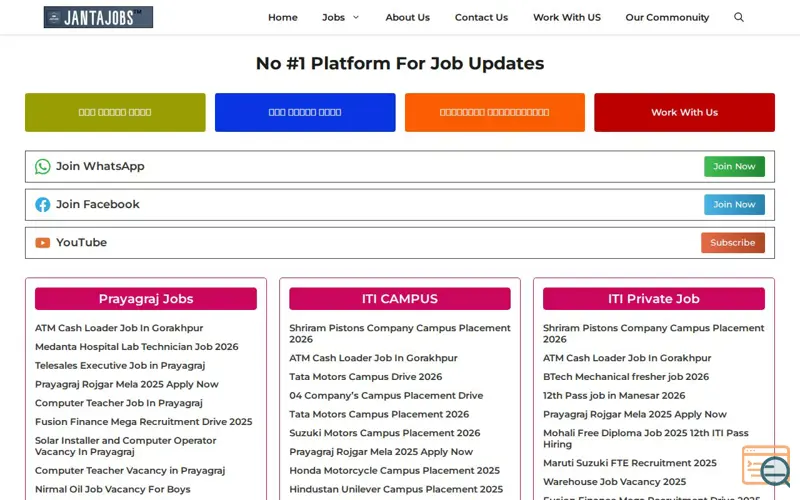The width and height of the screenshot is (800, 500).
Task: Open Our Commonuity menu item
Action: click(x=667, y=17)
